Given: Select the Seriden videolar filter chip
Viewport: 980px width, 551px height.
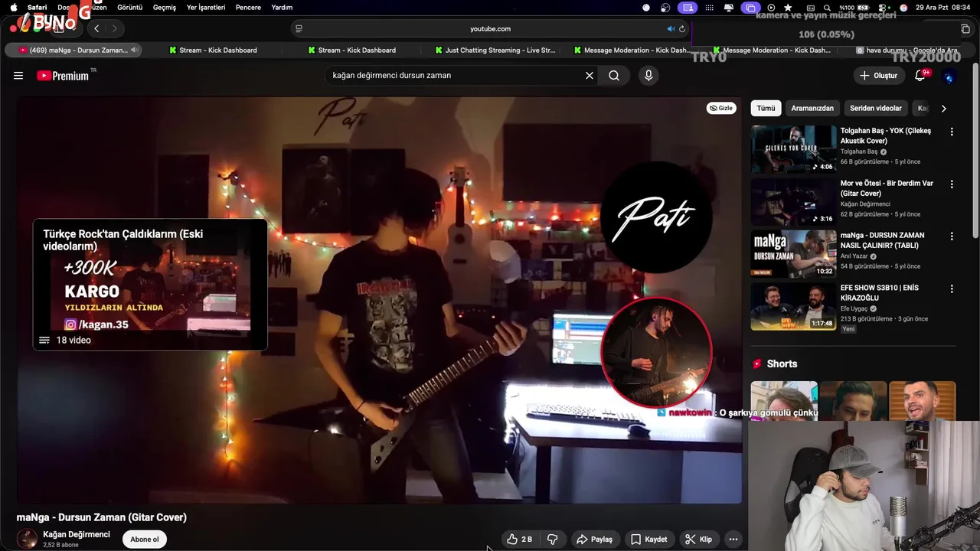Looking at the screenshot, I should [876, 108].
